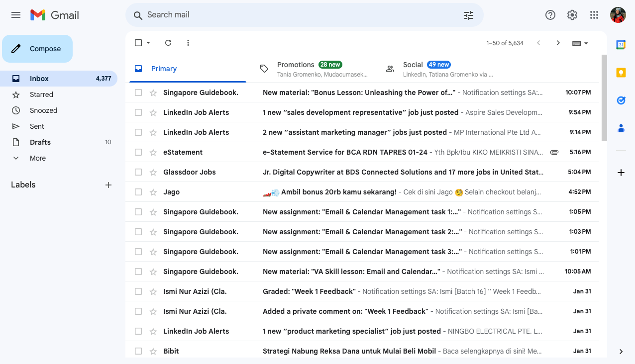Open Contacts side panel icon
Viewport: 635px width, 364px height.
(x=621, y=128)
